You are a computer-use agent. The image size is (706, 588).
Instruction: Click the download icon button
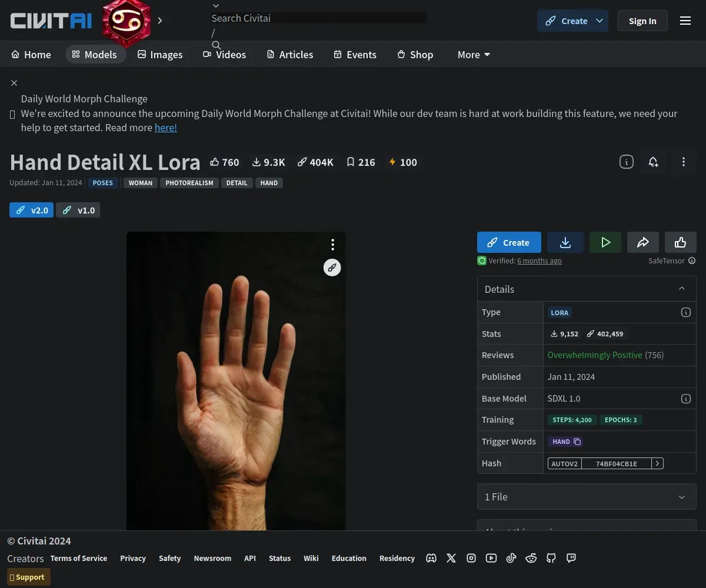pos(565,242)
